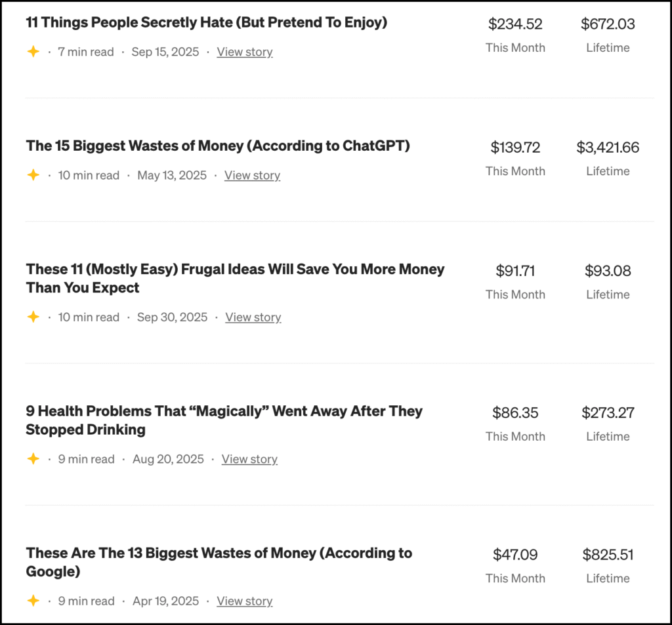
Task: Click star icon beside ChatGPT money story
Action: 33,175
